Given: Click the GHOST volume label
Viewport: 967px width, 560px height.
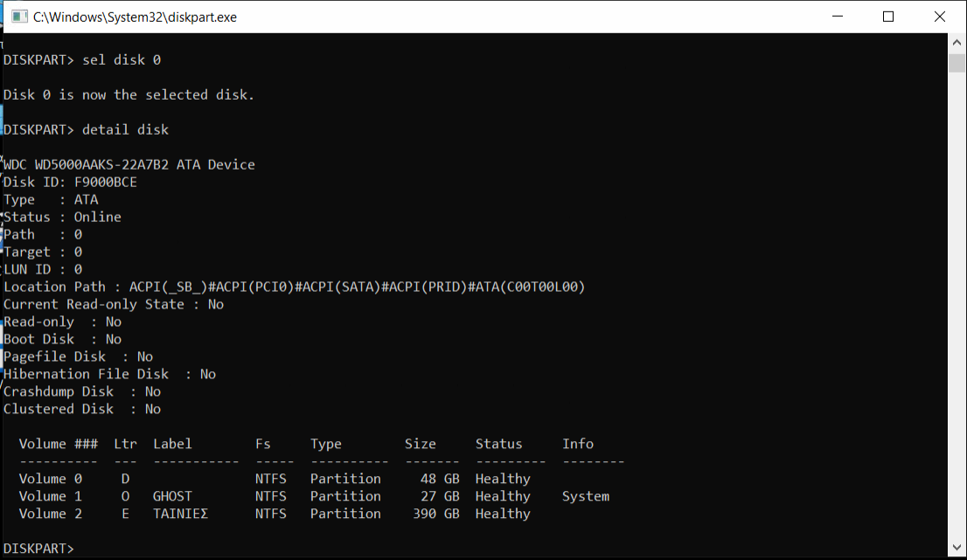Looking at the screenshot, I should point(172,496).
